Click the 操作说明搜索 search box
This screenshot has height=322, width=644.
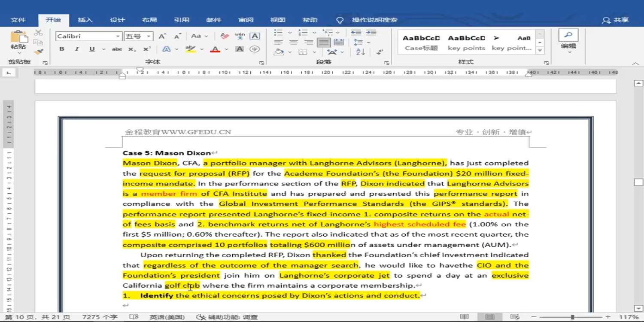click(x=374, y=20)
